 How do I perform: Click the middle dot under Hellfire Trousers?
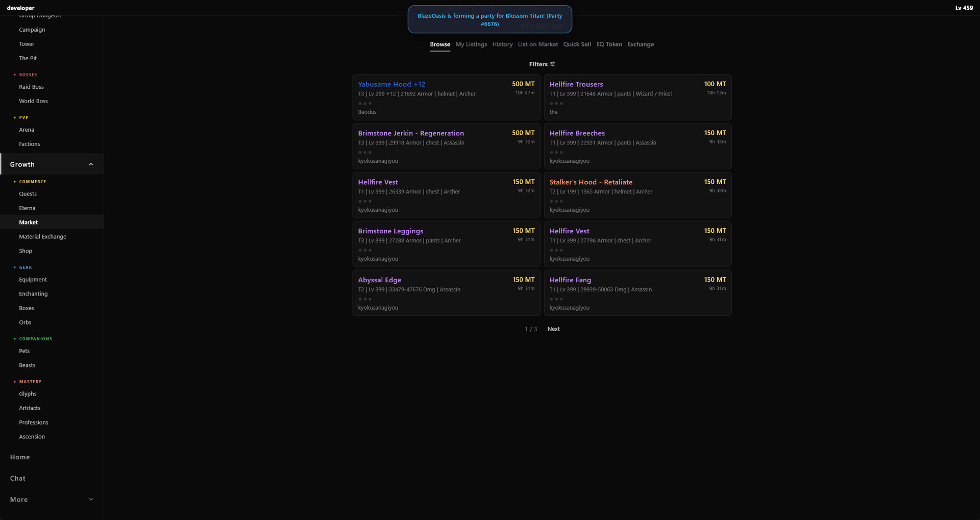click(x=556, y=103)
